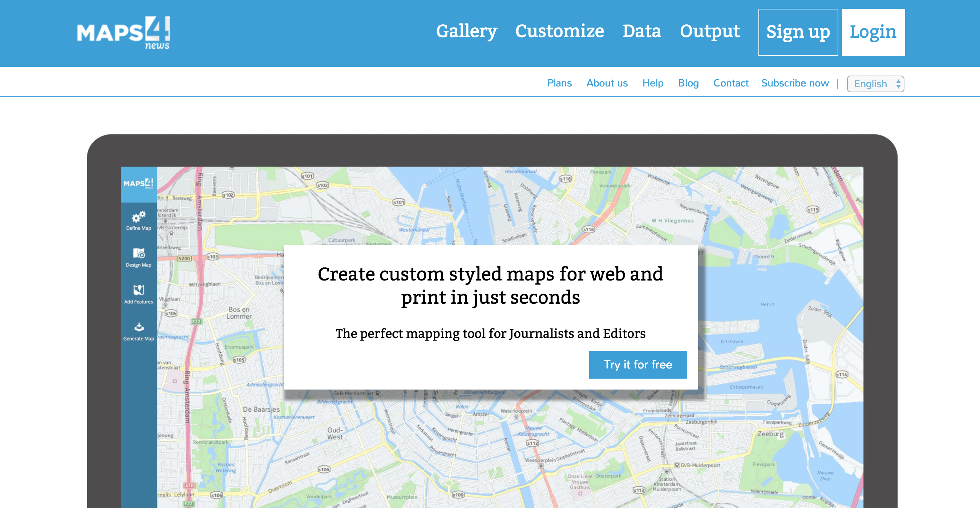The height and width of the screenshot is (508, 980).
Task: Click the Subscribe now link
Action: (x=794, y=83)
